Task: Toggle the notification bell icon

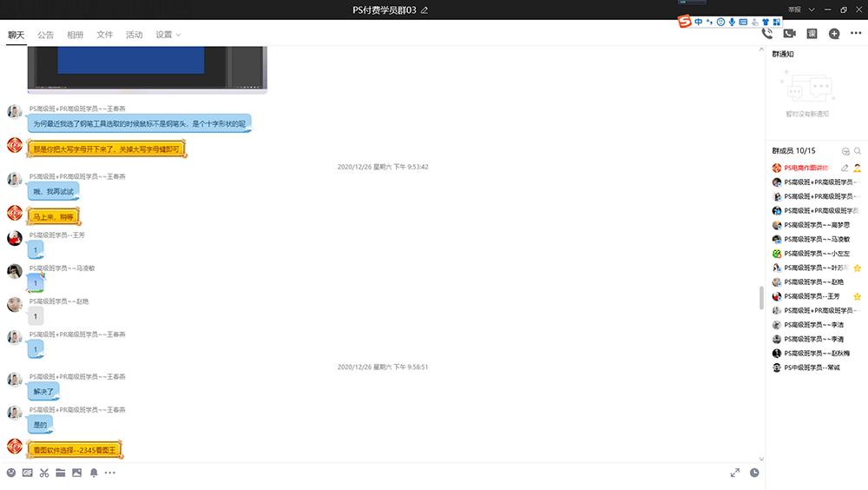Action: tap(94, 473)
